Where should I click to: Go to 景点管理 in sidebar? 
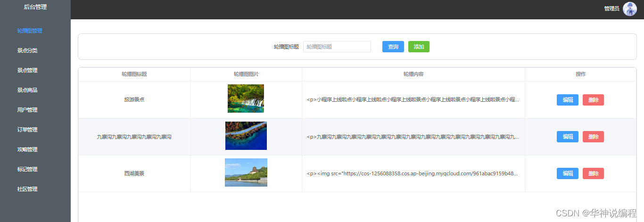pos(27,70)
